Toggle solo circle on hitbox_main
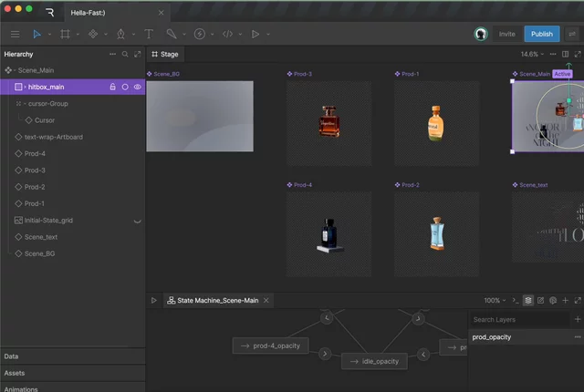Screen dimensions: 584x392 (x=125, y=87)
